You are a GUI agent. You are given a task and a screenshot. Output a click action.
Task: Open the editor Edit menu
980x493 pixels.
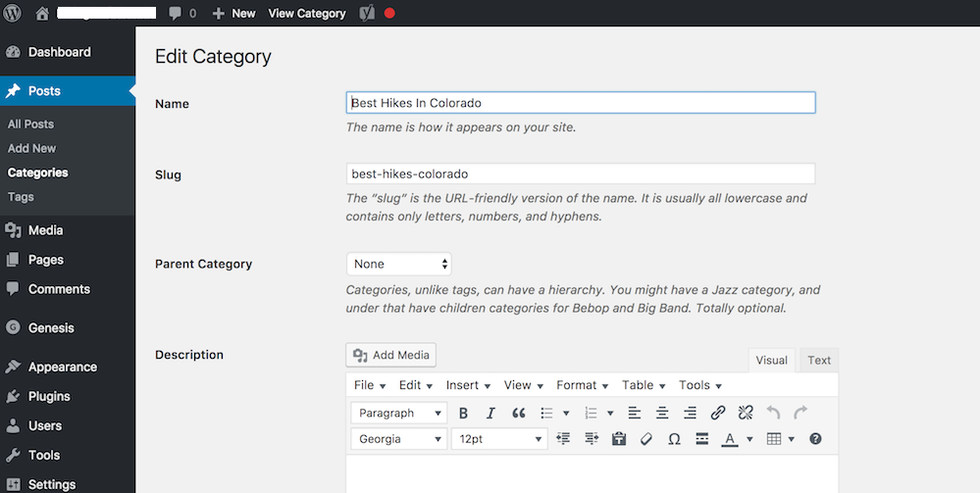pyautogui.click(x=416, y=385)
